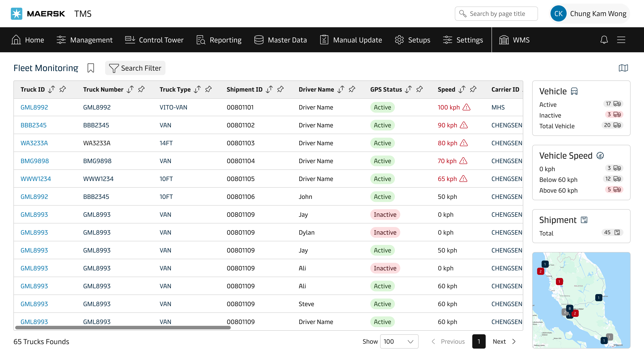
Task: Open the Control Tower menu
Action: (154, 40)
